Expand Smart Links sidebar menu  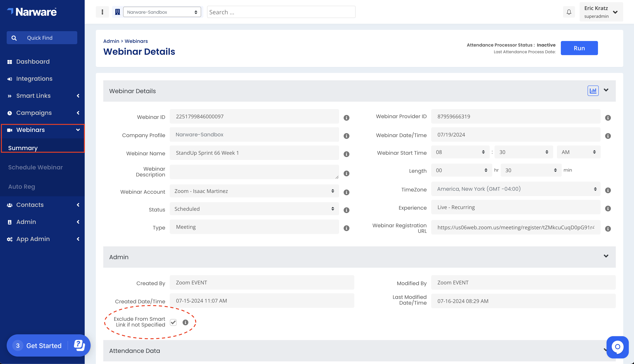click(x=42, y=96)
